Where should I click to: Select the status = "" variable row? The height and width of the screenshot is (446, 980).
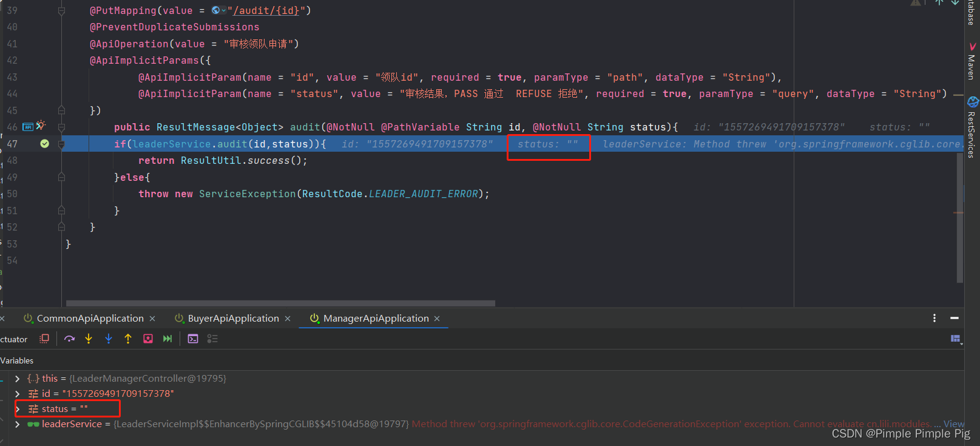click(x=482, y=409)
